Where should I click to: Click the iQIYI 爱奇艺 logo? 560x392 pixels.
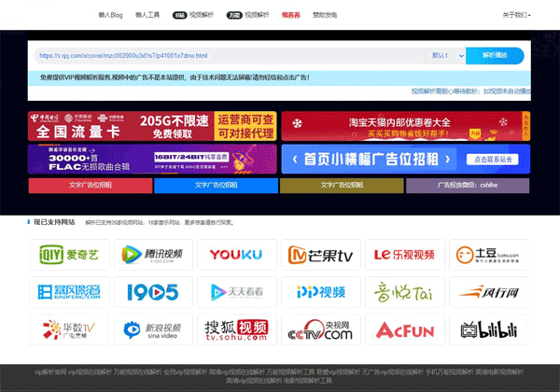tap(69, 255)
